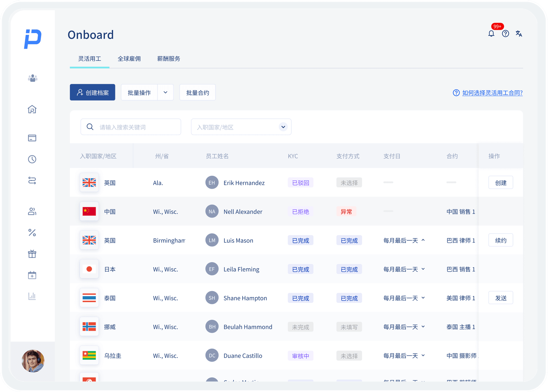
Task: Collapse Luis Mason's 每月最后一天 pay day
Action: [423, 240]
